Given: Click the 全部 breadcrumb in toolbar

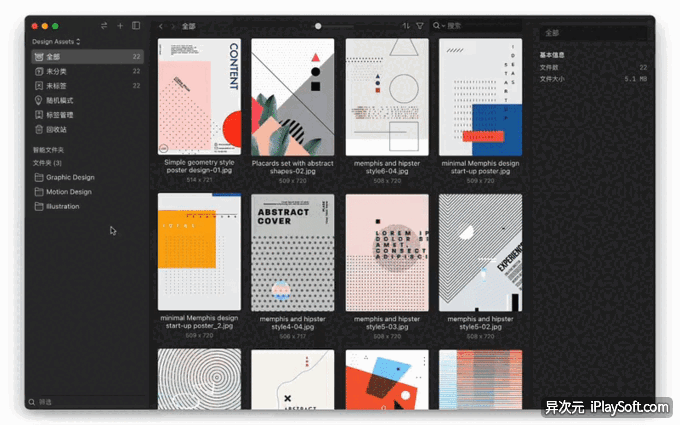Looking at the screenshot, I should [x=189, y=26].
